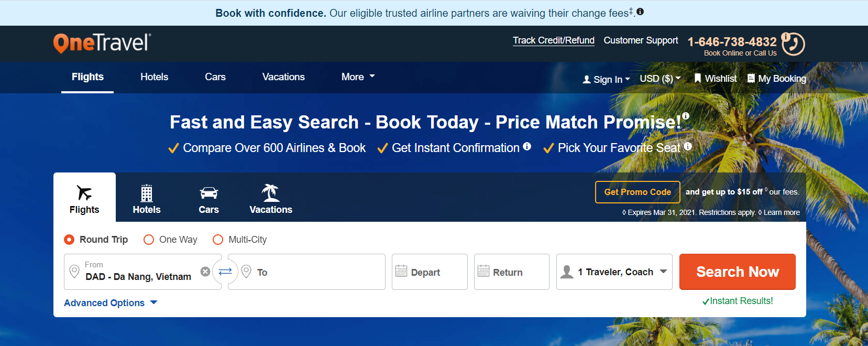Viewport: 868px width, 346px height.
Task: Open the Track Credit/Refund link
Action: [554, 40]
